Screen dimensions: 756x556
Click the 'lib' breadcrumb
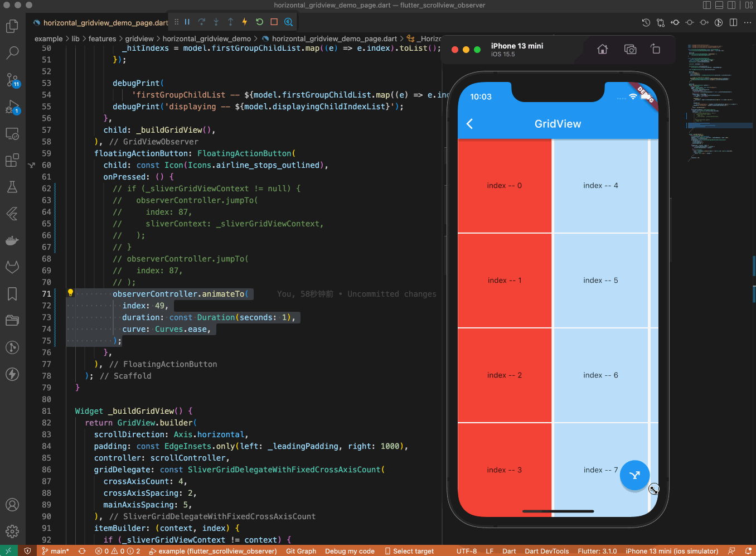[76, 39]
